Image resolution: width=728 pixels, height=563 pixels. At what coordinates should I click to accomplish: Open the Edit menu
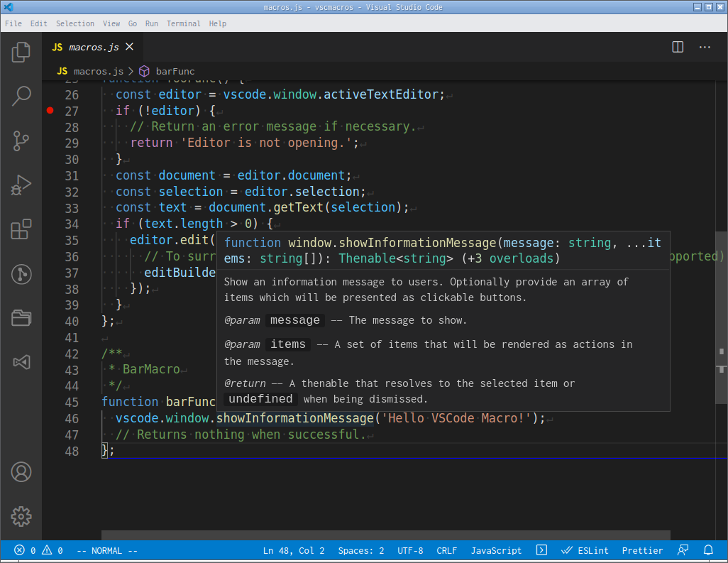[38, 23]
